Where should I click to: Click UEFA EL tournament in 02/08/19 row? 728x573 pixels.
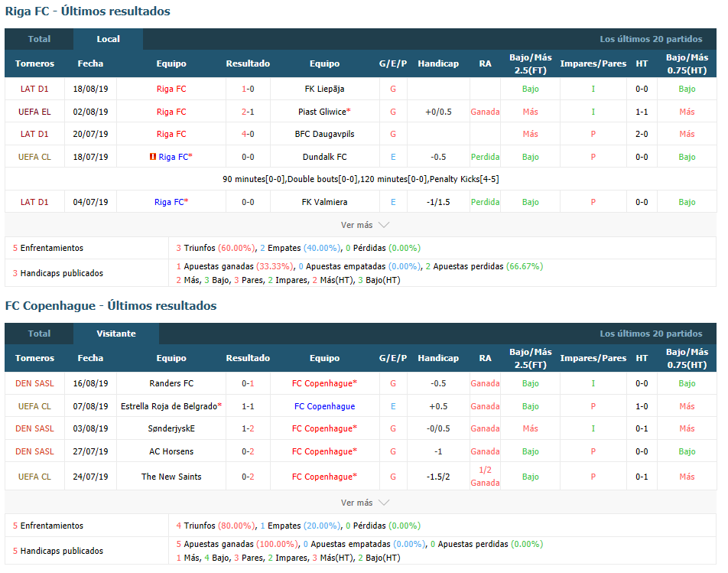coord(34,112)
